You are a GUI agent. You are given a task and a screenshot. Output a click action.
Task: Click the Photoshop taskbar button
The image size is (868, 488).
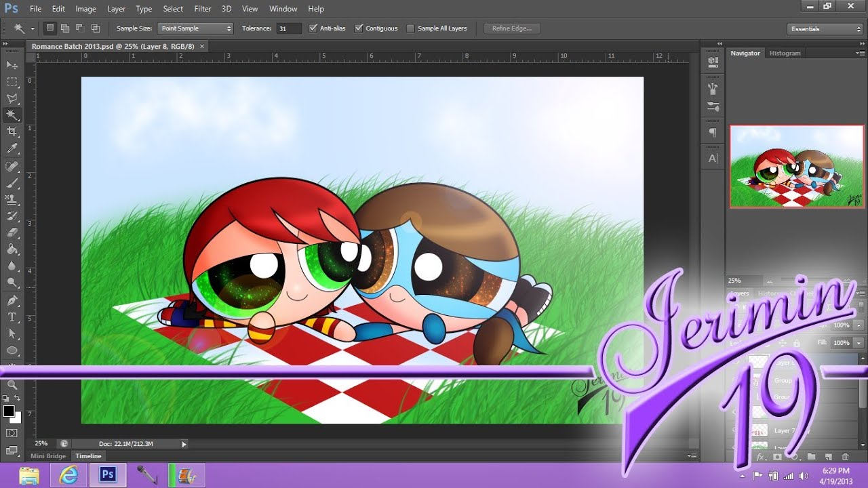point(107,475)
